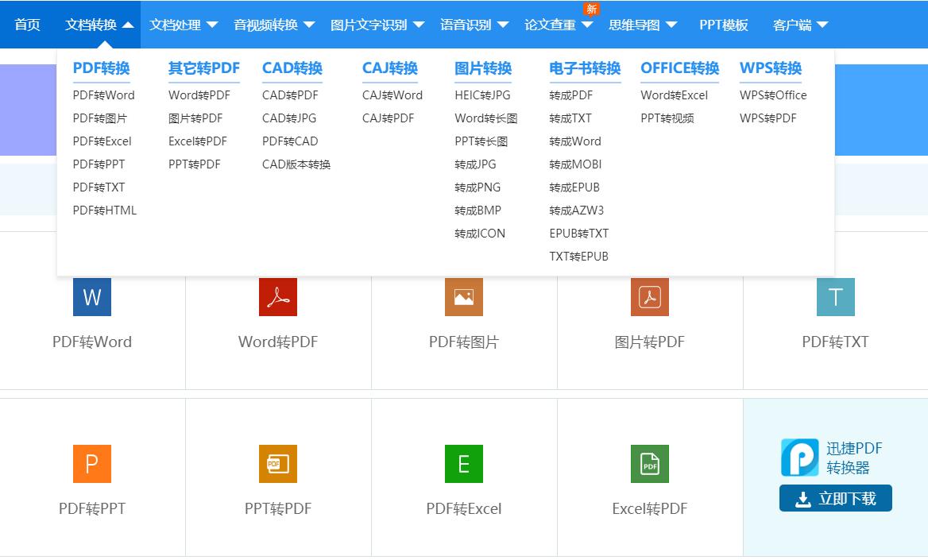
Task: Click the green PDF转Excel icon
Action: point(464,463)
